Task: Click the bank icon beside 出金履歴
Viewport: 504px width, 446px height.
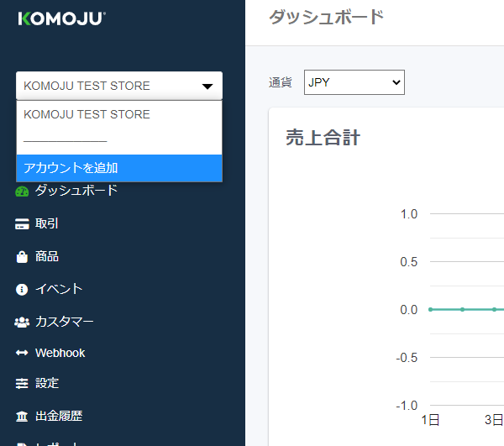Action: (x=22, y=417)
